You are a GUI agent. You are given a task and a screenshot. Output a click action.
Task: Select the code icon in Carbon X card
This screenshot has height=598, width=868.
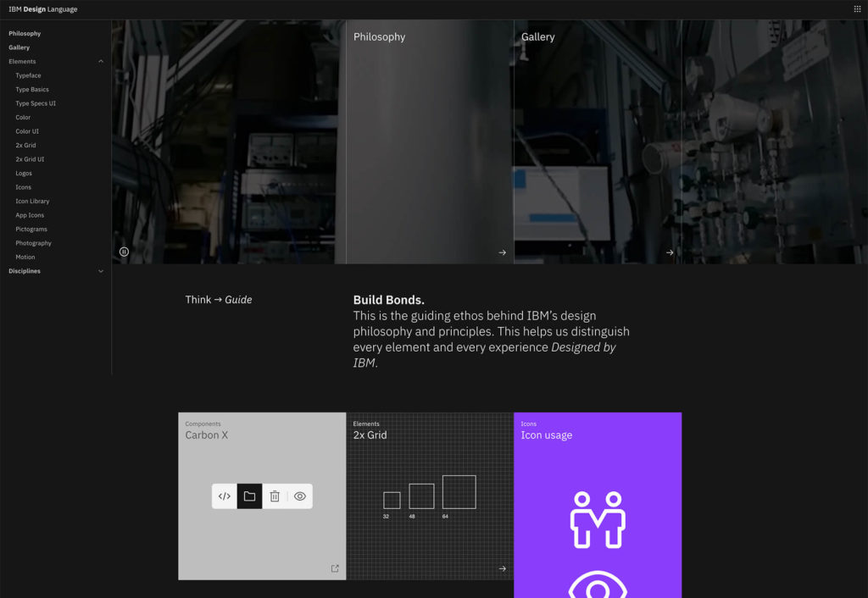pos(225,496)
